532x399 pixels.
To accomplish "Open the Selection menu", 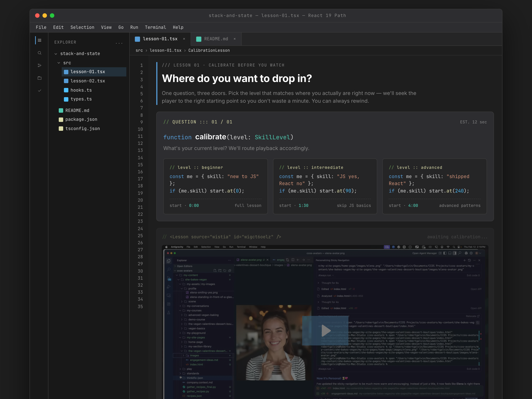I will (x=82, y=27).
